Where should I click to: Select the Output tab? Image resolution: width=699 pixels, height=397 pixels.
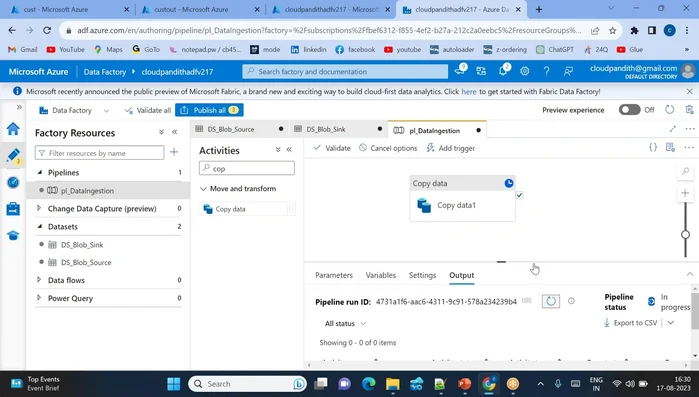point(461,275)
